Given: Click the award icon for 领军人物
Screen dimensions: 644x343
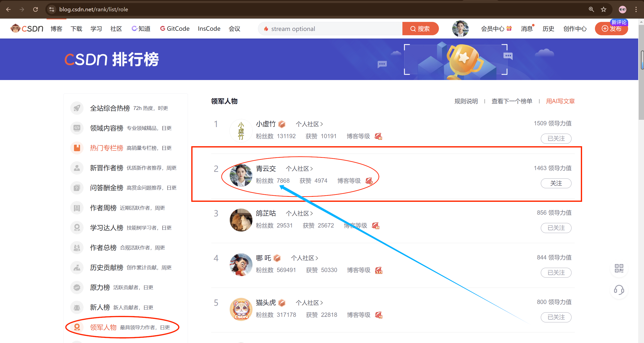Looking at the screenshot, I should (77, 327).
